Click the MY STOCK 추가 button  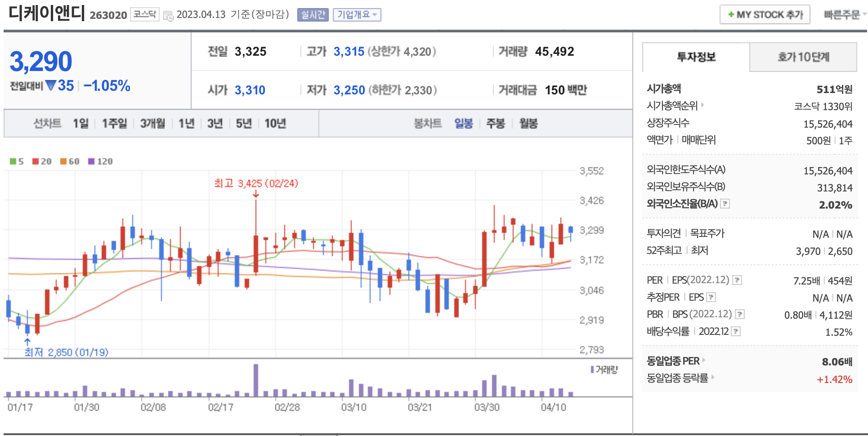tap(765, 15)
